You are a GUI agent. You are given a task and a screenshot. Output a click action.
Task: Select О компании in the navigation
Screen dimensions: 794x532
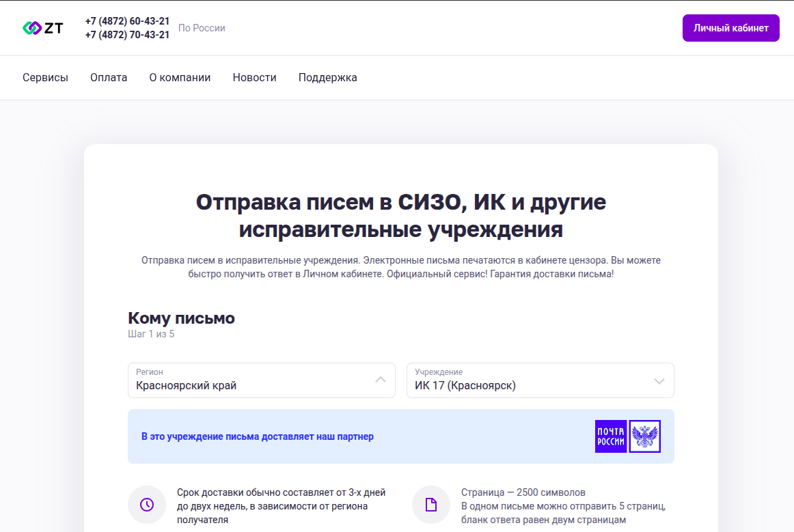coord(180,77)
